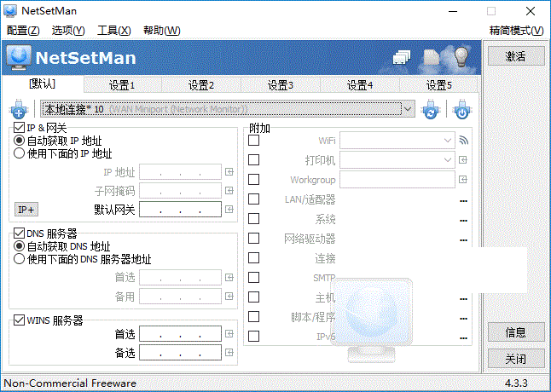The width and height of the screenshot is (551, 392).
Task: Enable the 脚本/程序 checkbox
Action: pos(253,317)
